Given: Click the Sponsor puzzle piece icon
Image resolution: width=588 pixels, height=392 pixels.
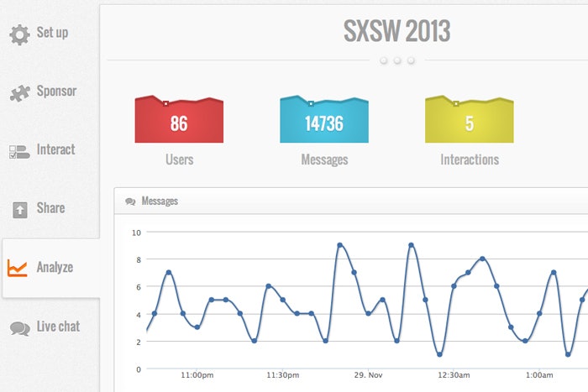Looking at the screenshot, I should 20,93.
